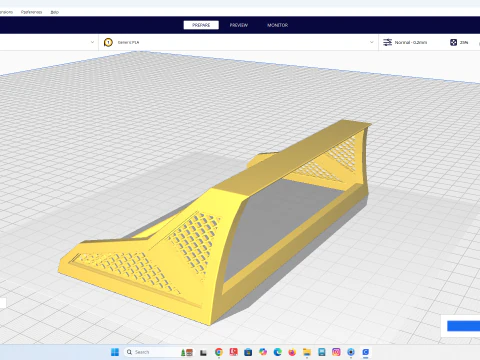480x360 pixels.
Task: Open Instagram from the taskbar
Action: click(x=336, y=352)
